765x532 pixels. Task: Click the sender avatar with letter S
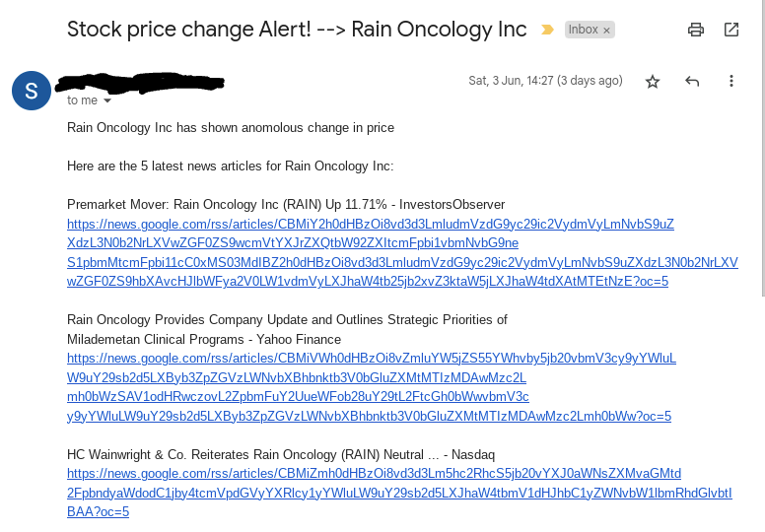(32, 91)
